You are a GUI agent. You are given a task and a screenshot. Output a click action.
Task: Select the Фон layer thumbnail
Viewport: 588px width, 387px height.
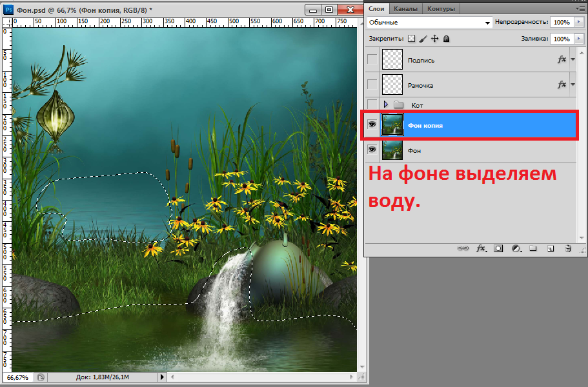(x=392, y=150)
